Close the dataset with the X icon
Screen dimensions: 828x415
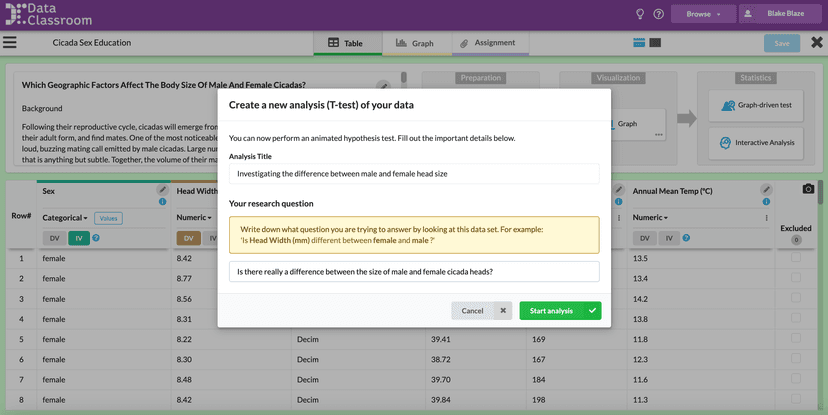point(816,42)
